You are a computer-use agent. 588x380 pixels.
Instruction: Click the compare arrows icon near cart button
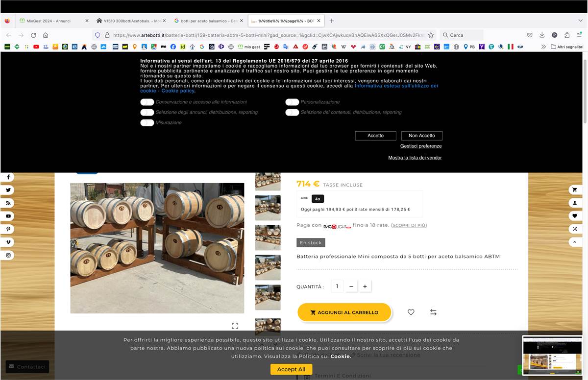coord(433,312)
